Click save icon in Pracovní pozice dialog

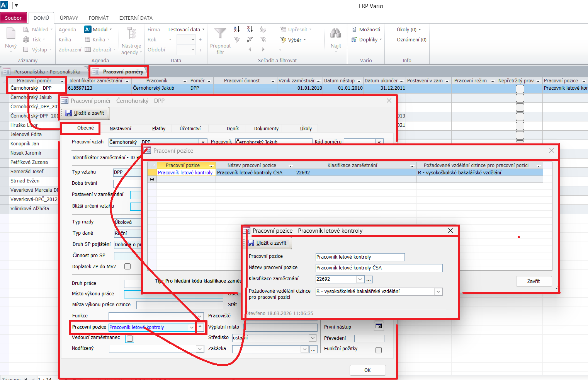[x=251, y=243]
